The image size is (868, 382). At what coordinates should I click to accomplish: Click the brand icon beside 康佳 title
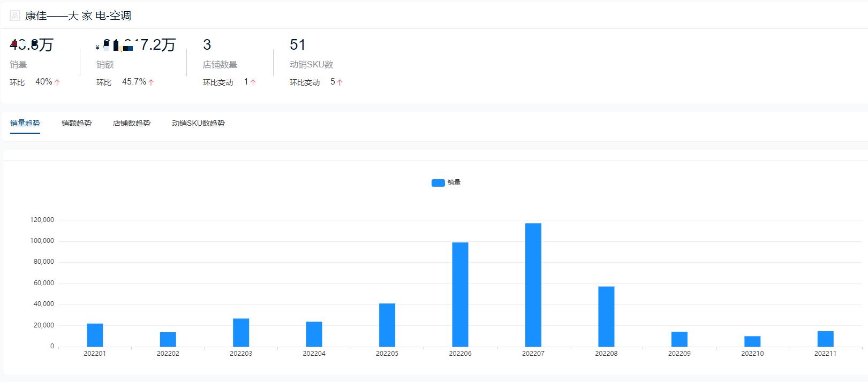[15, 16]
